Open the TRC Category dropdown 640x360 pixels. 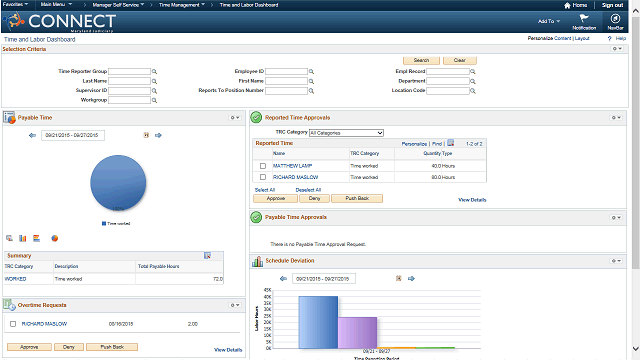pyautogui.click(x=346, y=133)
